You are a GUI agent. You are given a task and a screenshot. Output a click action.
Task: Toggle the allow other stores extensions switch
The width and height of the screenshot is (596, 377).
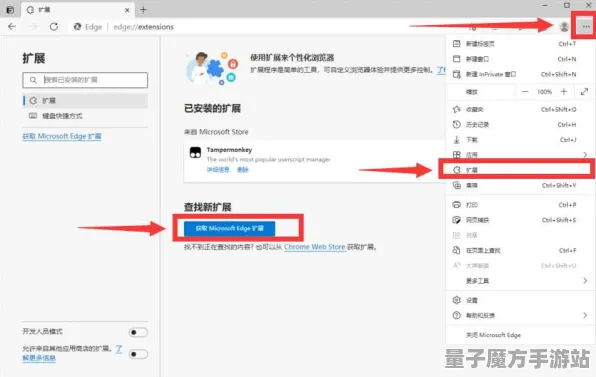pyautogui.click(x=138, y=354)
